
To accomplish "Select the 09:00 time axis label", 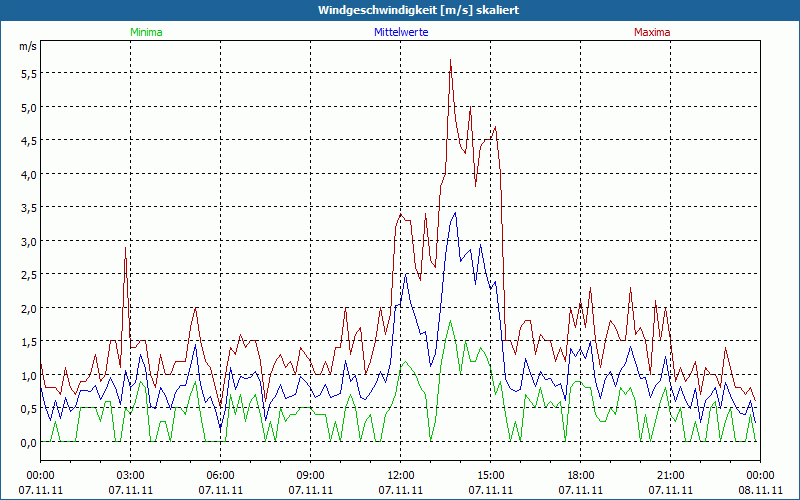I will (310, 475).
